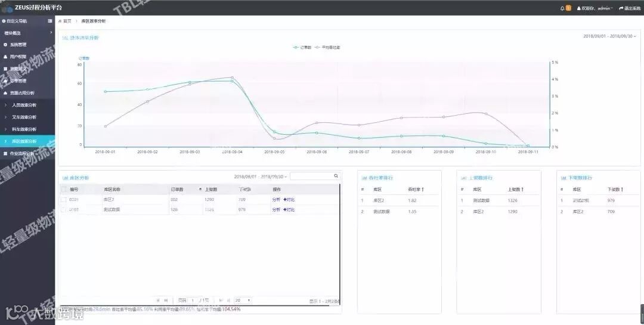Select 库区效率分析 in the sidebar
Image resolution: width=644 pixels, height=325 pixels.
[x=27, y=141]
